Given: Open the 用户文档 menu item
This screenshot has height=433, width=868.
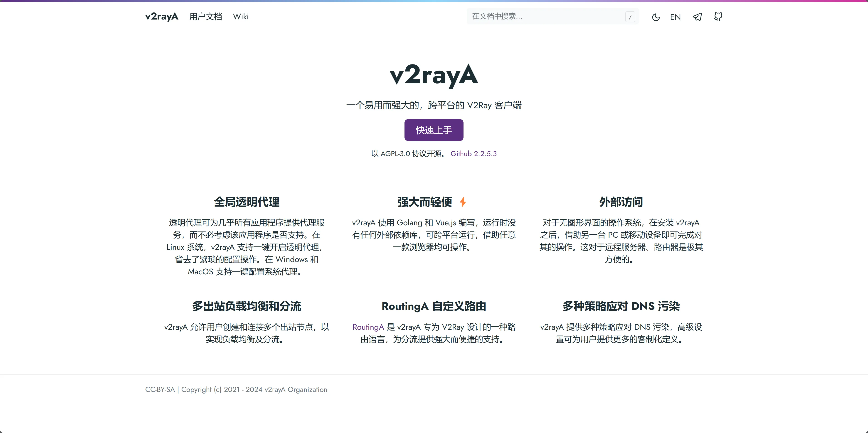Looking at the screenshot, I should pyautogui.click(x=206, y=17).
